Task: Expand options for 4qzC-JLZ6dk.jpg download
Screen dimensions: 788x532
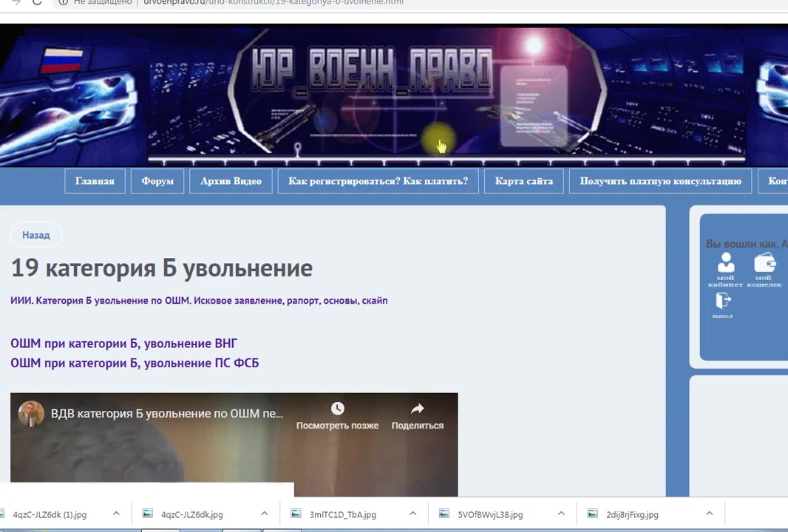Action: (265, 514)
